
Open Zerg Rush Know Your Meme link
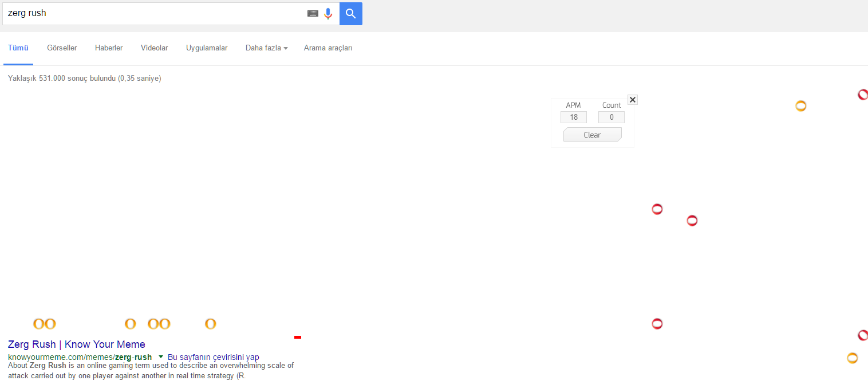[x=77, y=344]
